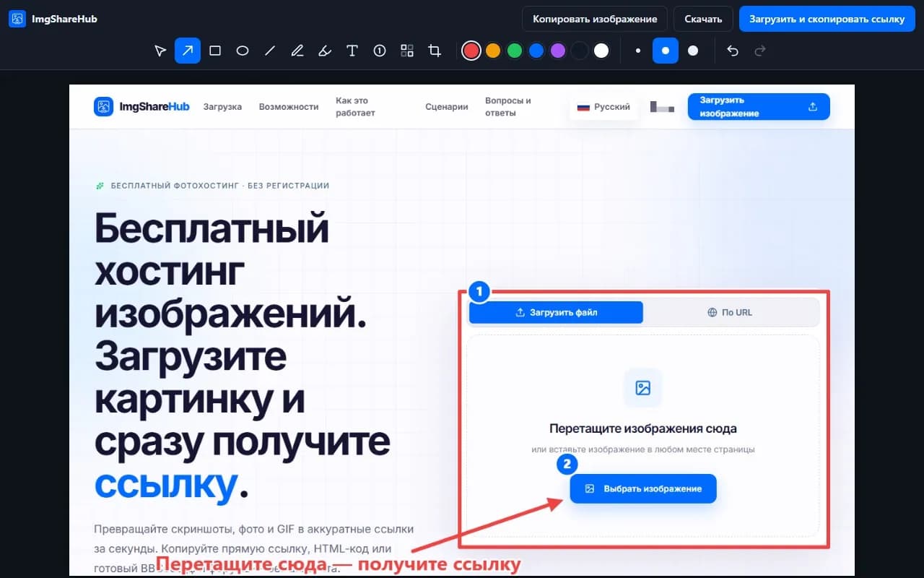Viewport: 924px width, 578px height.
Task: Set annotation color to orange
Action: click(x=493, y=51)
